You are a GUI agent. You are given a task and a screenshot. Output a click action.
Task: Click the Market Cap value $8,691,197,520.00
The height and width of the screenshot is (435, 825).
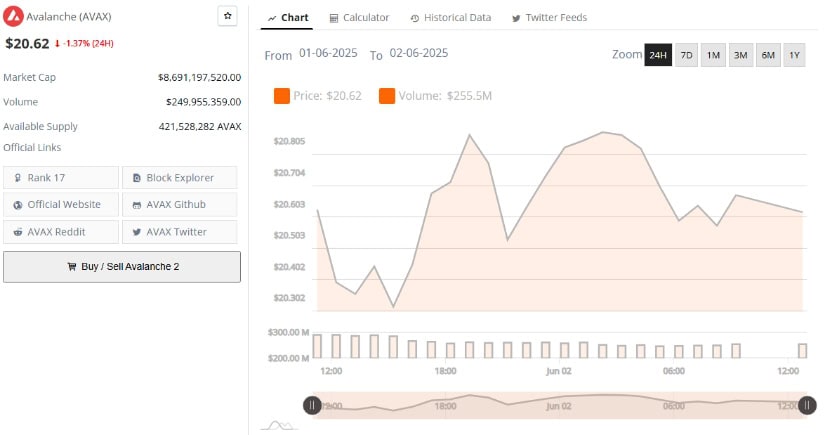(x=199, y=77)
